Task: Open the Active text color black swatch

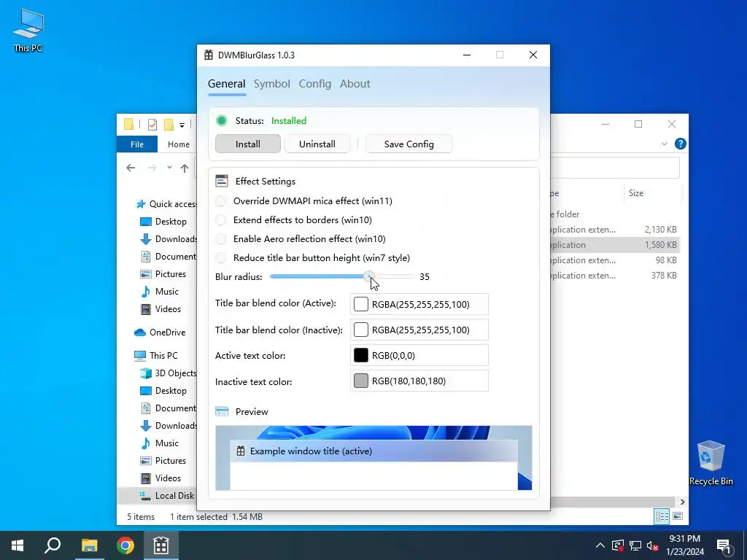Action: pos(360,355)
